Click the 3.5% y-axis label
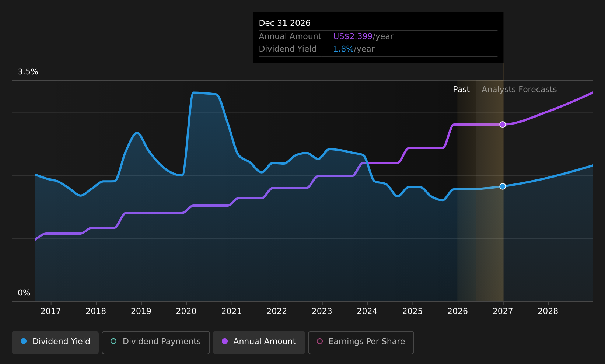This screenshot has width=605, height=364. pyautogui.click(x=28, y=72)
